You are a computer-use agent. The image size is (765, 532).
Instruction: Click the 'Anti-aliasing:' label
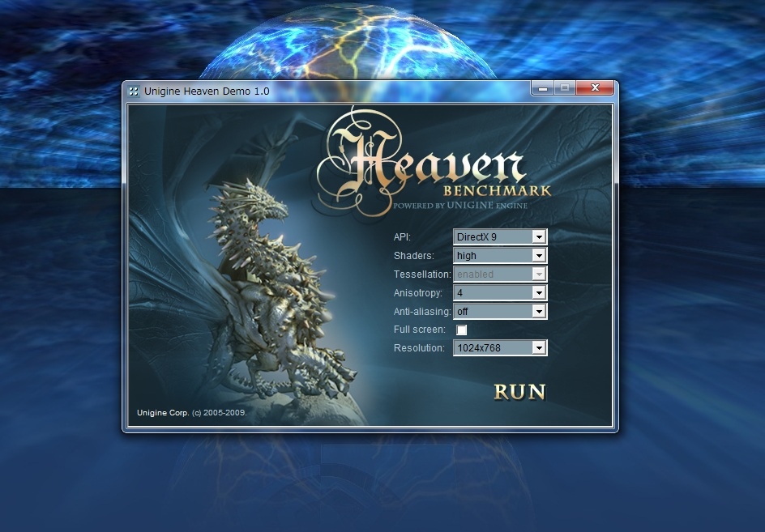click(422, 311)
